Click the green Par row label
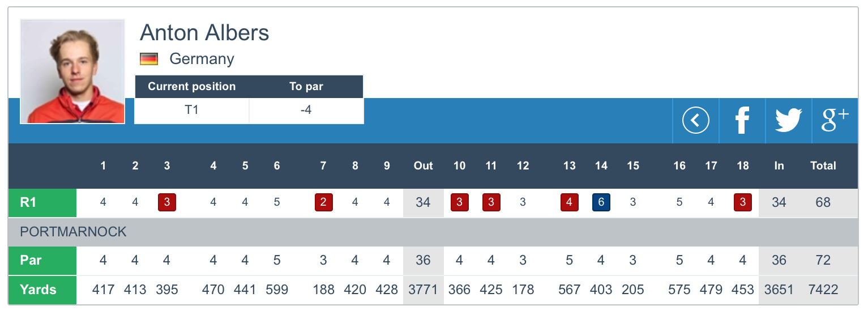 [x=42, y=260]
